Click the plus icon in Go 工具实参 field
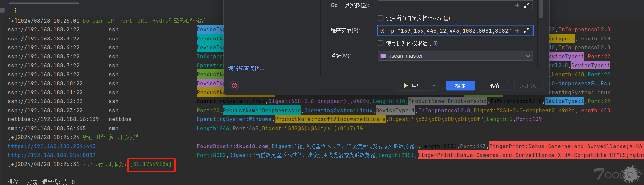Viewport: 644px width, 185px height. click(517, 5)
